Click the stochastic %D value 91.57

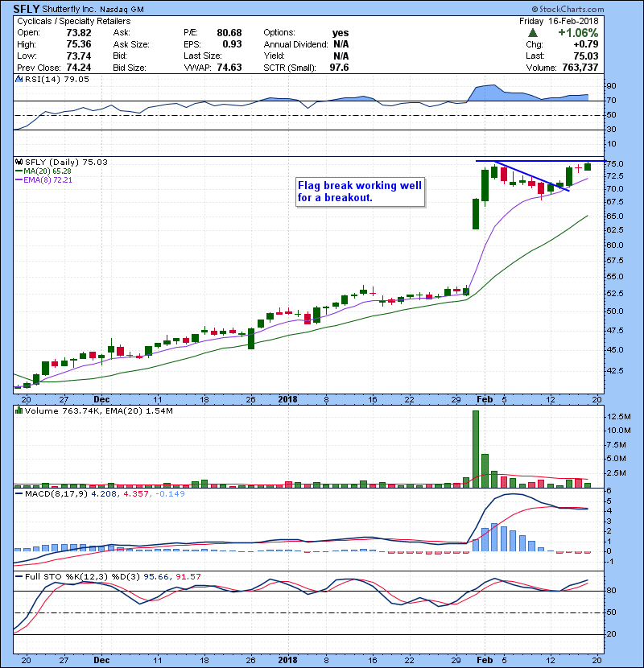[188, 577]
